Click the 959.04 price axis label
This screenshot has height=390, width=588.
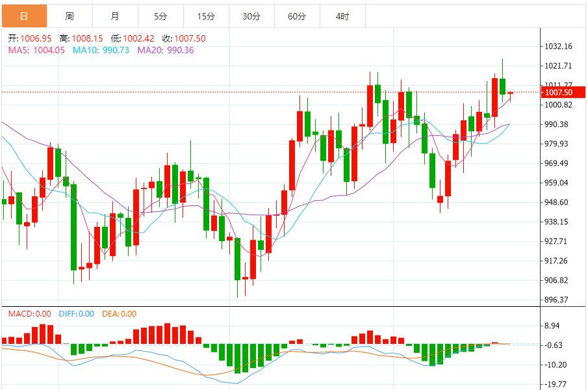556,183
